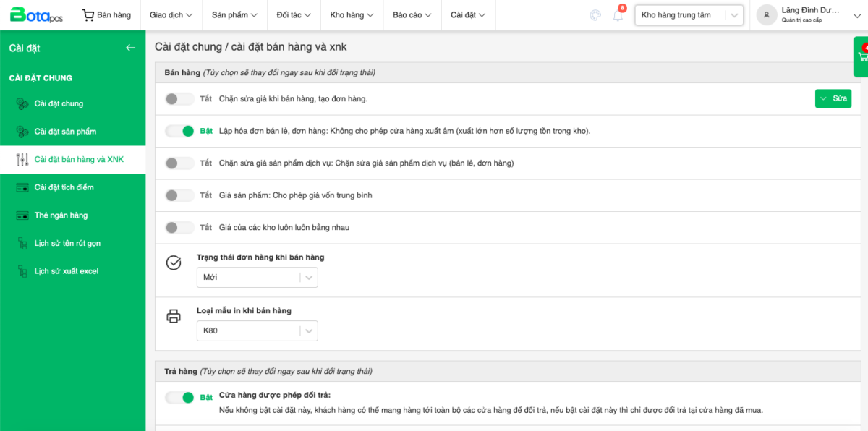Enable the Chặn sửa giá khi bán hàng toggle
Screen dimensions: 868x431
pyautogui.click(x=179, y=99)
